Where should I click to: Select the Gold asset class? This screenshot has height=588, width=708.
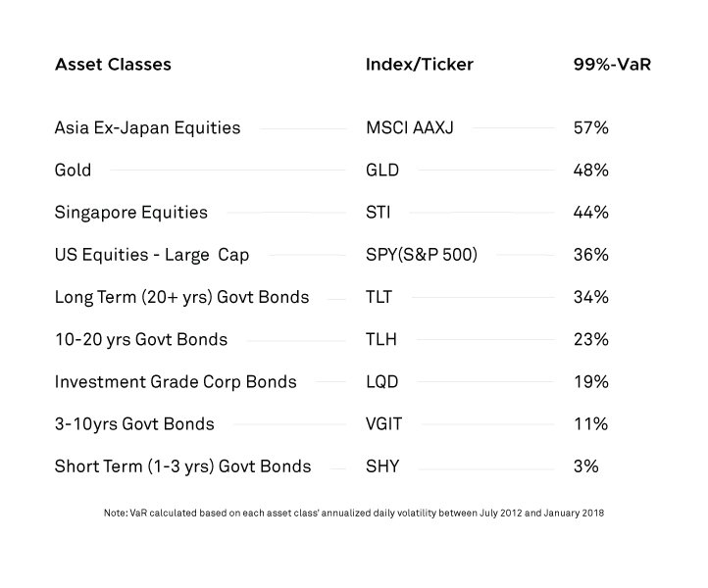coord(74,170)
